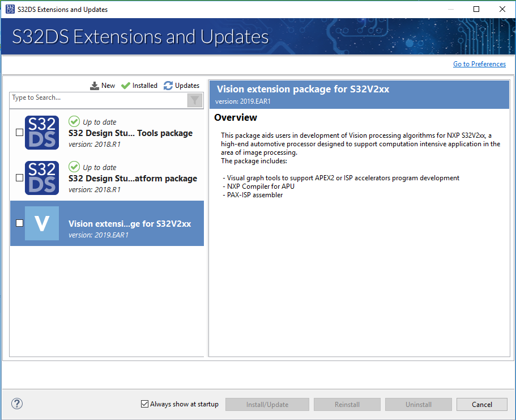
Task: Focus the Type to Search field
Action: [99, 100]
